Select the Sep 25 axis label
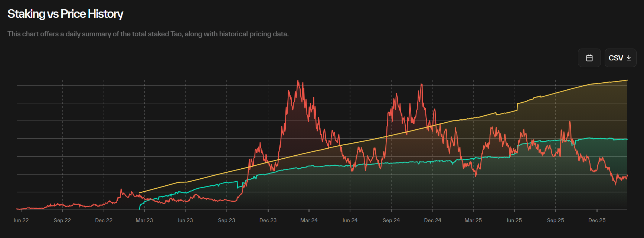This screenshot has height=238, width=644. pyautogui.click(x=555, y=220)
